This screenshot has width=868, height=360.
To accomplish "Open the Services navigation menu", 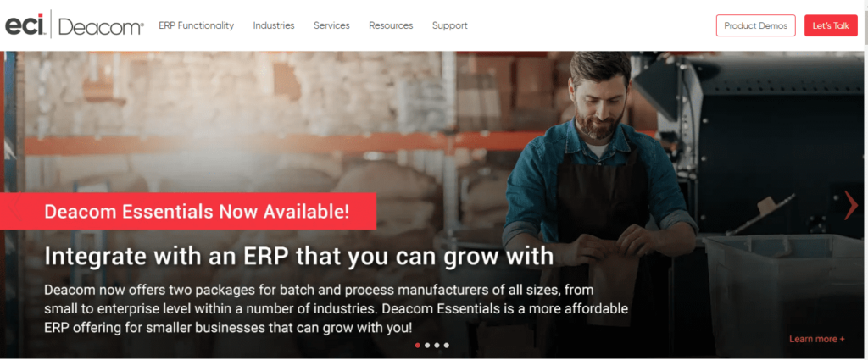I will pos(331,25).
